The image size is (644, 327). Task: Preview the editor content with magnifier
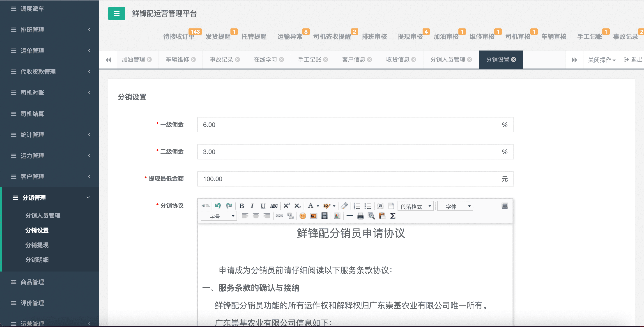click(x=371, y=216)
